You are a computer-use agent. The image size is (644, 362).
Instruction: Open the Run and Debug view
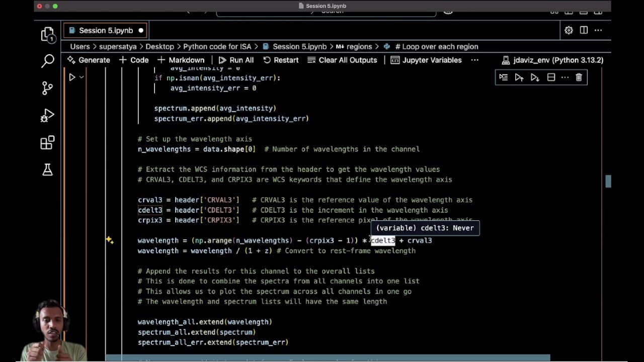47,116
